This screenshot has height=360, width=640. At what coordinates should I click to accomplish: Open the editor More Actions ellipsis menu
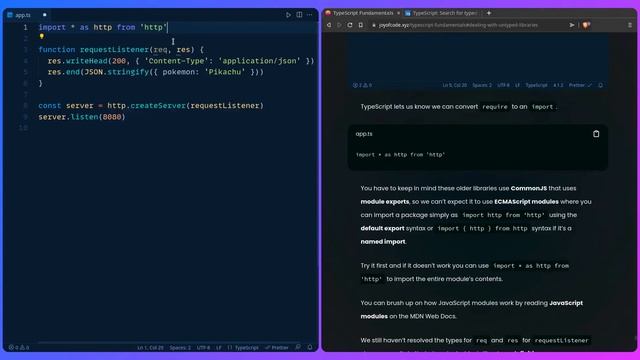[x=310, y=15]
